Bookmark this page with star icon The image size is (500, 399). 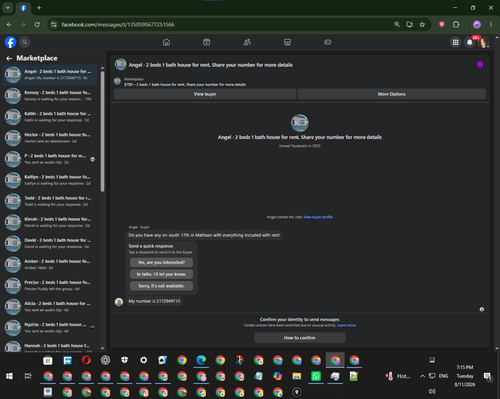point(422,25)
